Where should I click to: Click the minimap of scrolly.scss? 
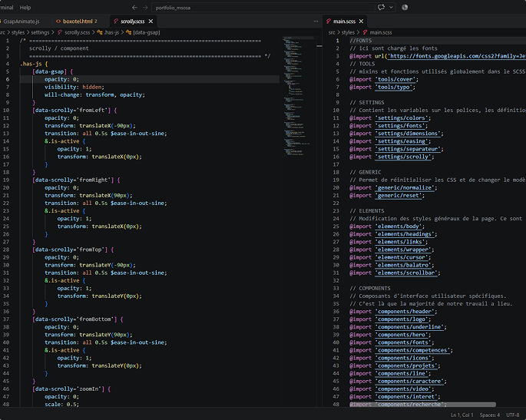point(297,97)
